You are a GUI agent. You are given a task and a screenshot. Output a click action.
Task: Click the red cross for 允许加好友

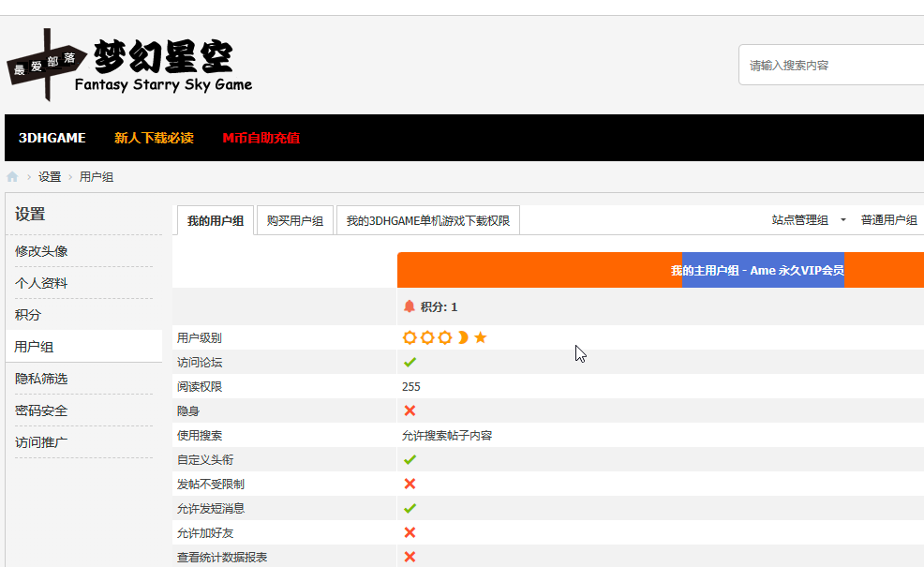(x=410, y=533)
